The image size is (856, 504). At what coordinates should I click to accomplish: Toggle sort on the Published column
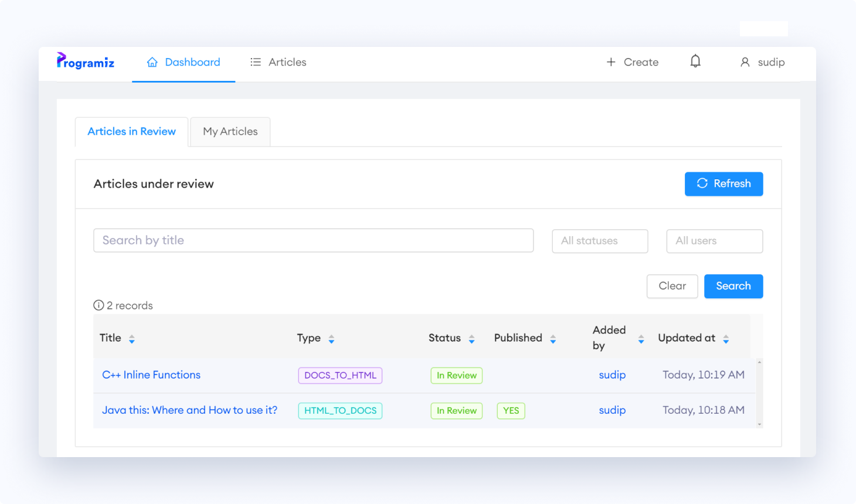[x=552, y=338]
